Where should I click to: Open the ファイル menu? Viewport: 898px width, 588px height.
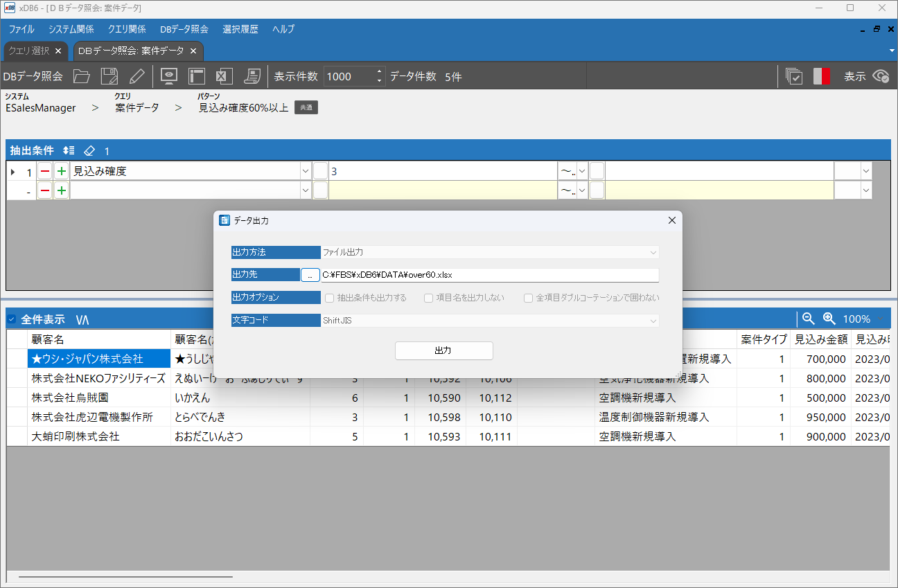[x=21, y=29]
